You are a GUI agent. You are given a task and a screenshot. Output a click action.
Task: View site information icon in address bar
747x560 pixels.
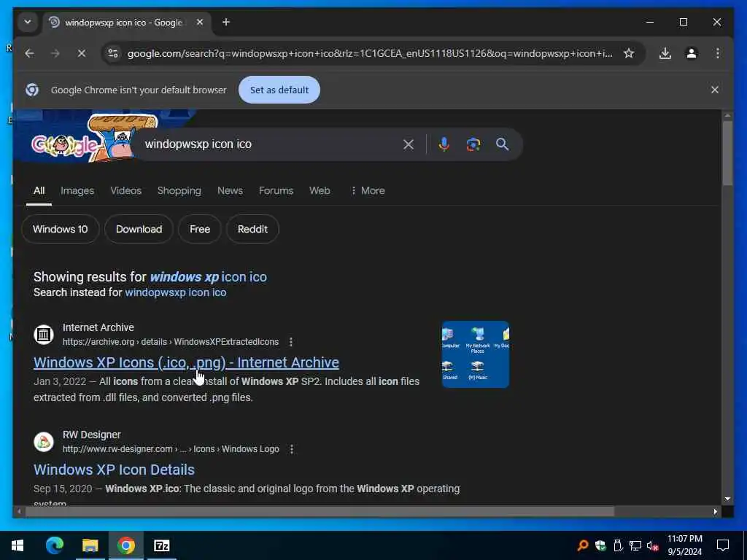coord(113,53)
